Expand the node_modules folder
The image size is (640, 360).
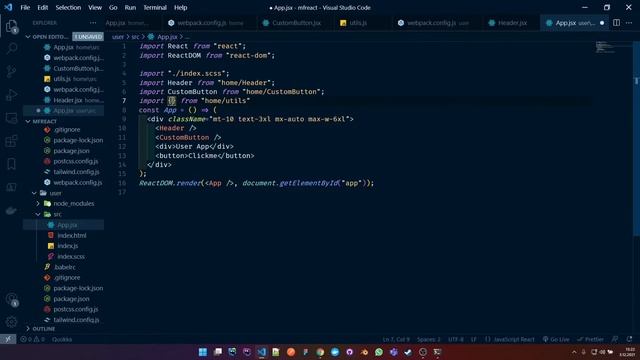[38, 203]
